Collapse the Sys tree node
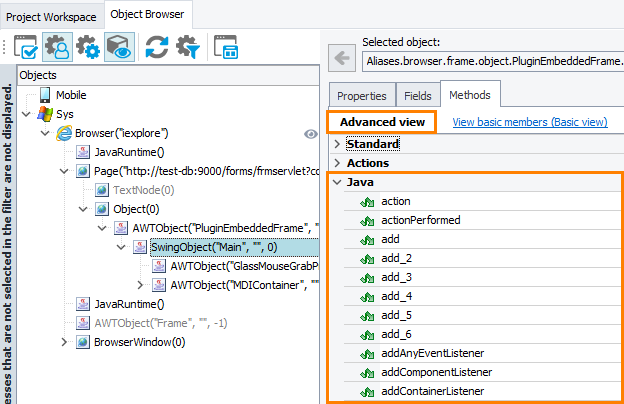Viewport: 624px width, 404px height. (x=26, y=114)
